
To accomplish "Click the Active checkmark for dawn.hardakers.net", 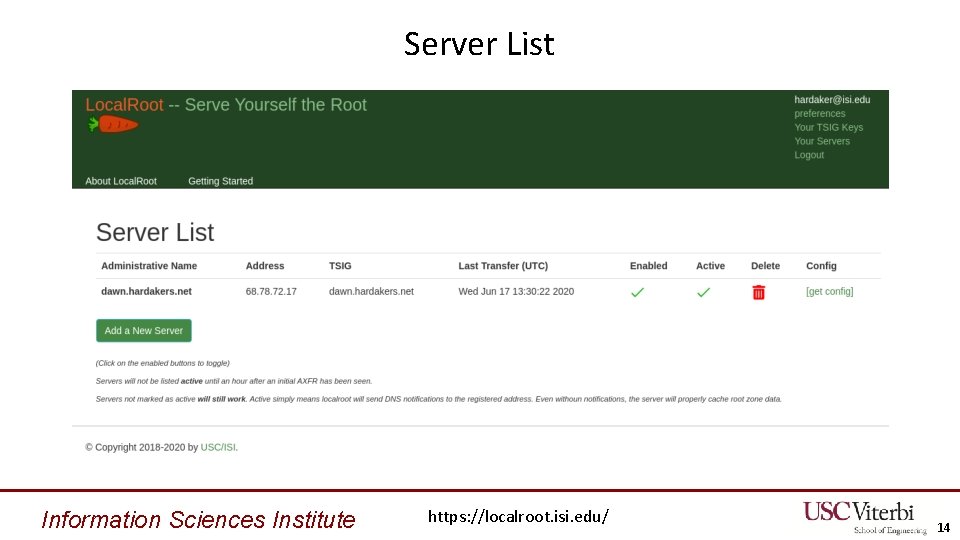I will pyautogui.click(x=703, y=293).
